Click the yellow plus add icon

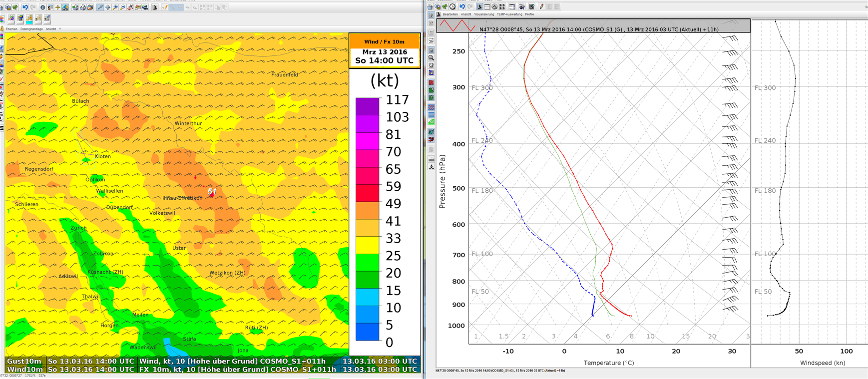[x=58, y=7]
